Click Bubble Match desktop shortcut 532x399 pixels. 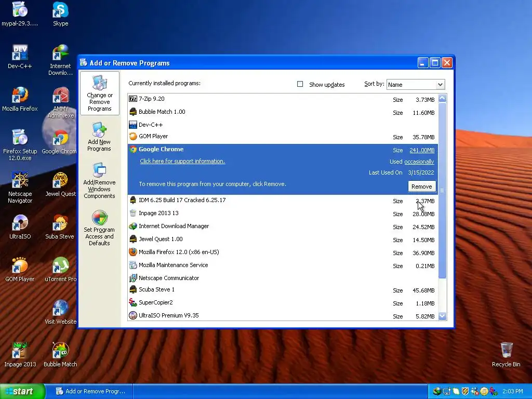click(x=60, y=354)
